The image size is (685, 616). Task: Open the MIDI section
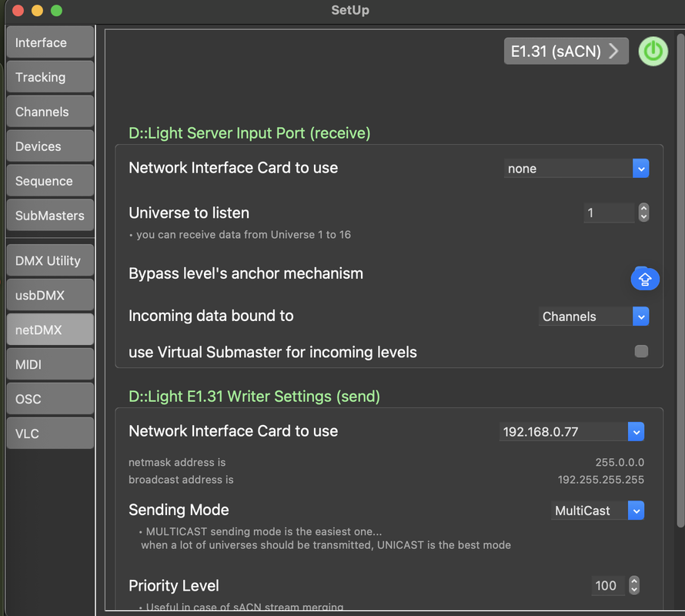click(50, 364)
